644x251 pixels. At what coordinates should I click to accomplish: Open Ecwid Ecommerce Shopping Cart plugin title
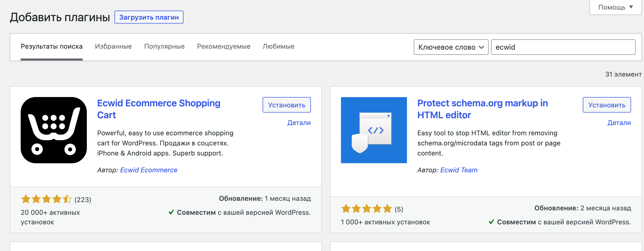tap(159, 109)
